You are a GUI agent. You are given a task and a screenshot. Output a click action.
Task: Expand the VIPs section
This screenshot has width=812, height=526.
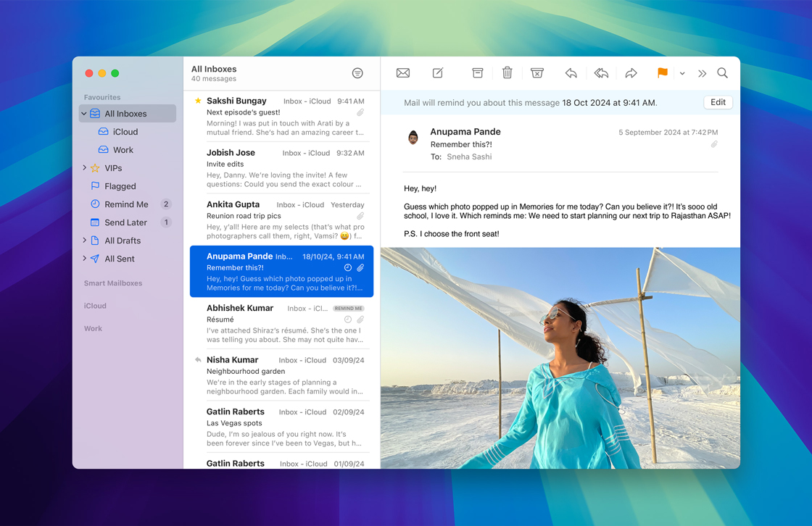tap(84, 168)
